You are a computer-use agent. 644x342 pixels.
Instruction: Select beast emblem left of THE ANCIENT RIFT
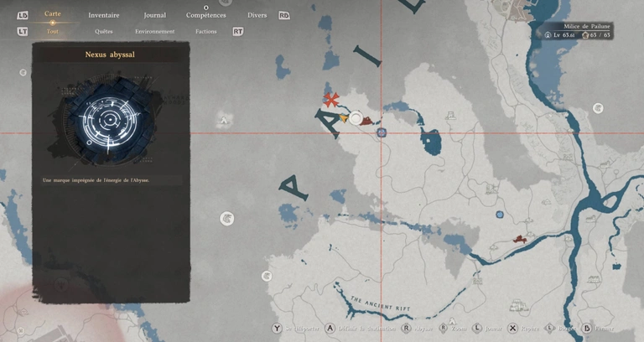coord(267,276)
